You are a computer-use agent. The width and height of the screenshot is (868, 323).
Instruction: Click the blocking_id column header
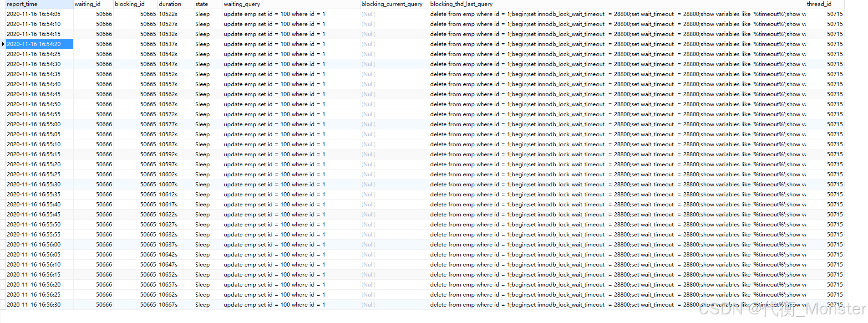135,4
